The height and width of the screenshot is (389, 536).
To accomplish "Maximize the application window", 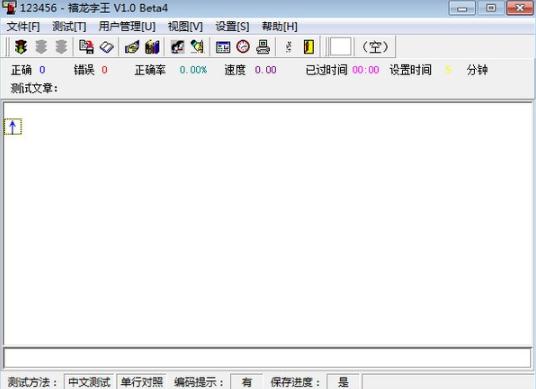I will [x=491, y=8].
